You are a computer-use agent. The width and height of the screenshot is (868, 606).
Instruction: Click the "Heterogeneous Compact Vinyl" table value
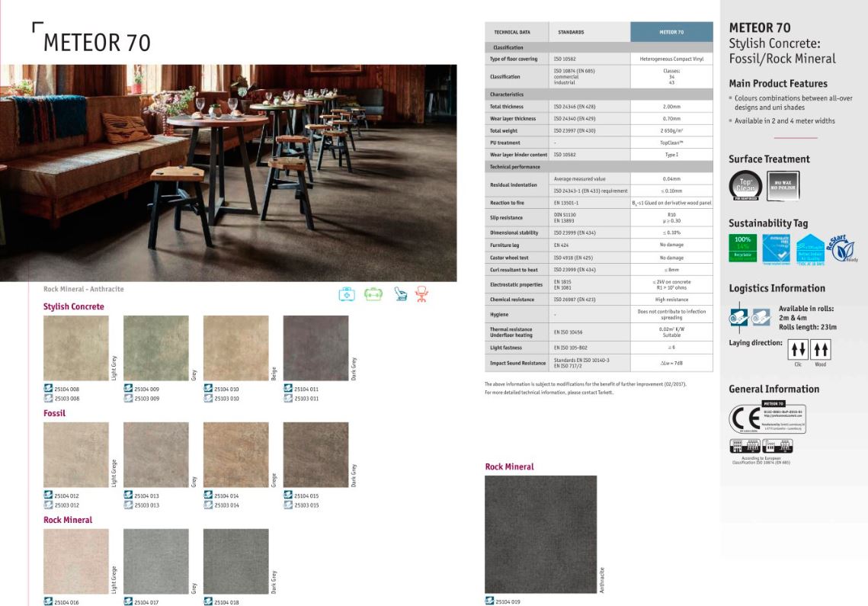point(671,59)
